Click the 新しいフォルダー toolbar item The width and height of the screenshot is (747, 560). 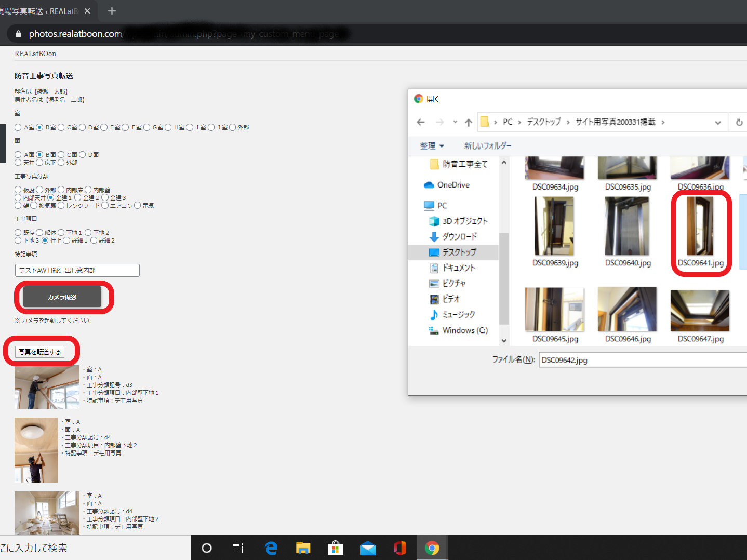(x=487, y=146)
